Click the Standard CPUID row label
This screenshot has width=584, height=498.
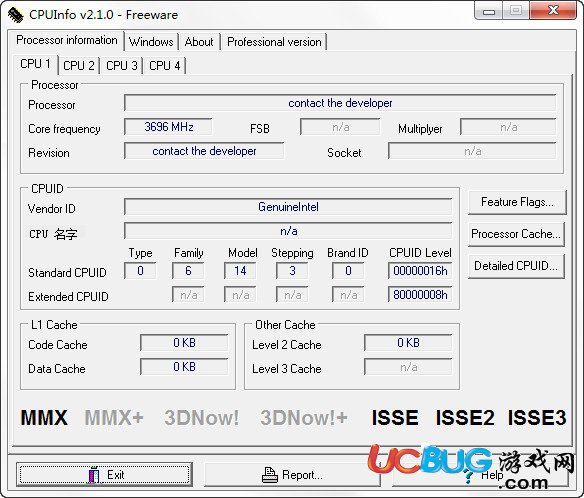click(x=67, y=273)
